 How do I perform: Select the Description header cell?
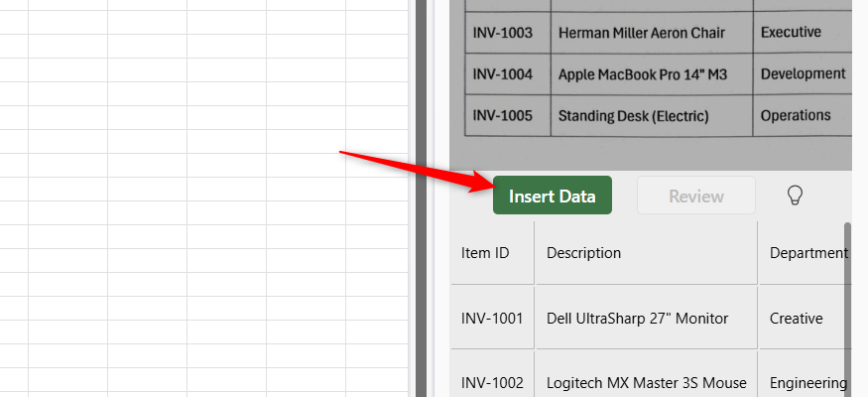pyautogui.click(x=647, y=253)
